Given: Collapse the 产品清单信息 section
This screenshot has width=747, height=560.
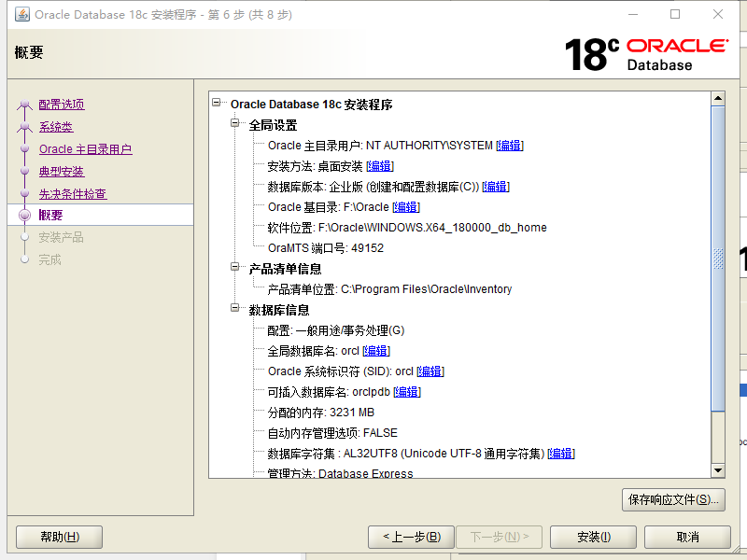Looking at the screenshot, I should (x=235, y=267).
